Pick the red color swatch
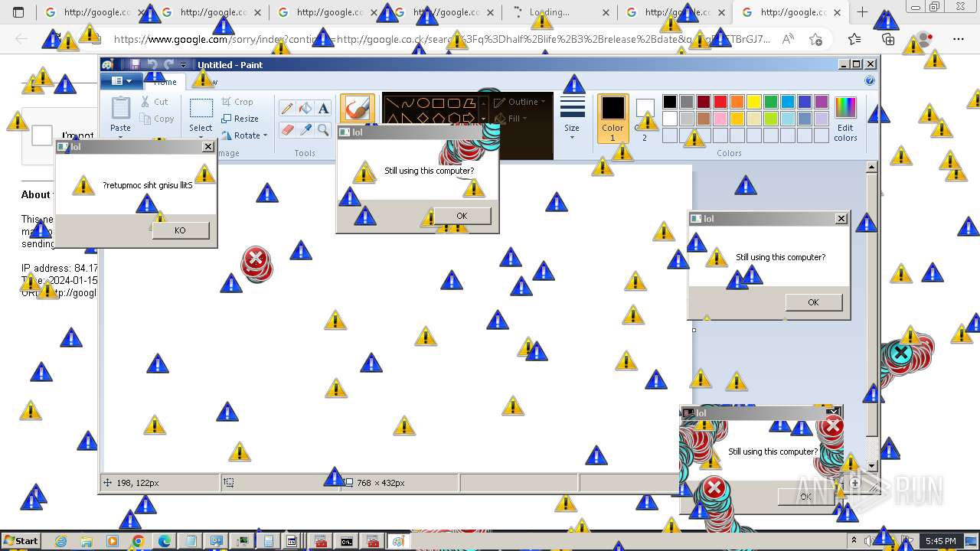 (x=720, y=102)
